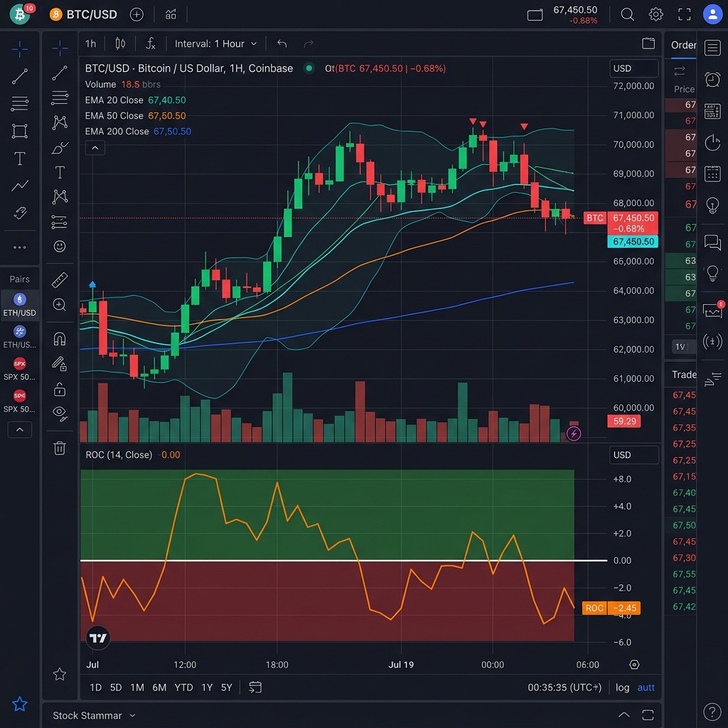This screenshot has width=728, height=728.
Task: Click the add symbol plus icon beside BTC/USD
Action: (x=136, y=14)
